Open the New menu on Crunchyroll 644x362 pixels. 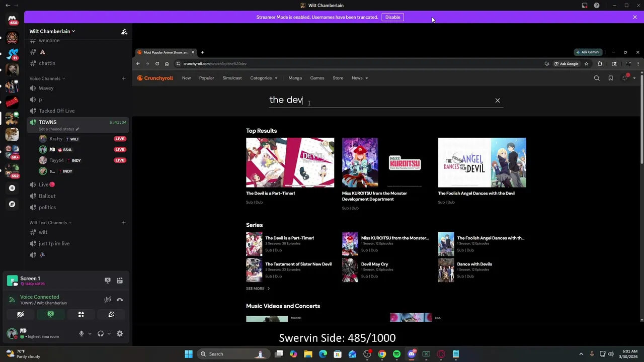tap(186, 78)
